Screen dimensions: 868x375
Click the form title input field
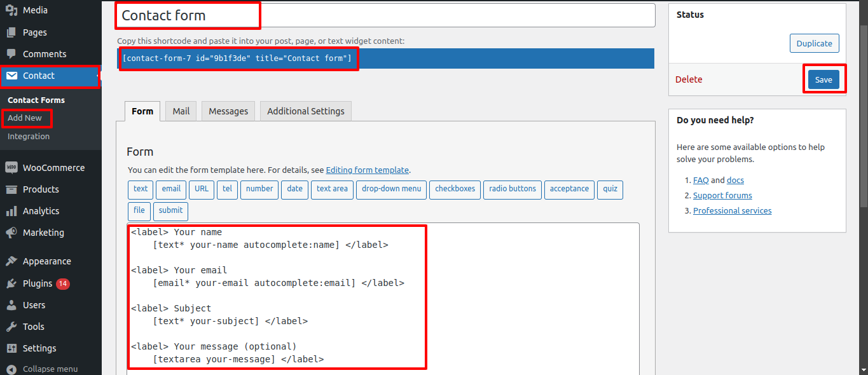[x=385, y=15]
